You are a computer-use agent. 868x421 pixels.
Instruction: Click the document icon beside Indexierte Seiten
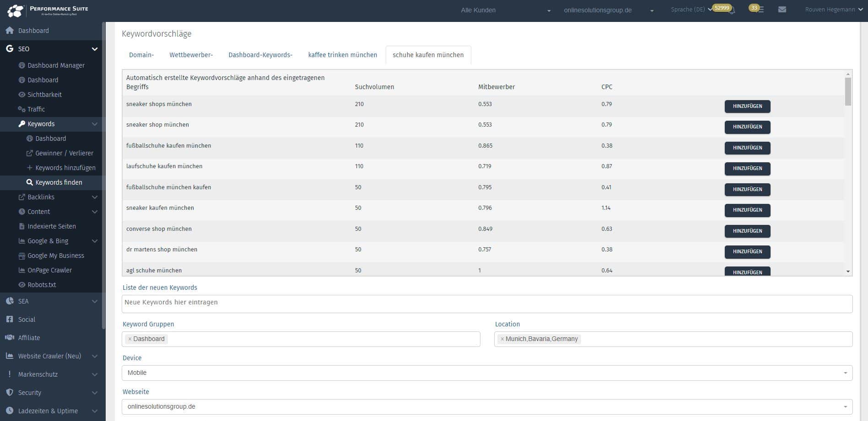(x=22, y=226)
